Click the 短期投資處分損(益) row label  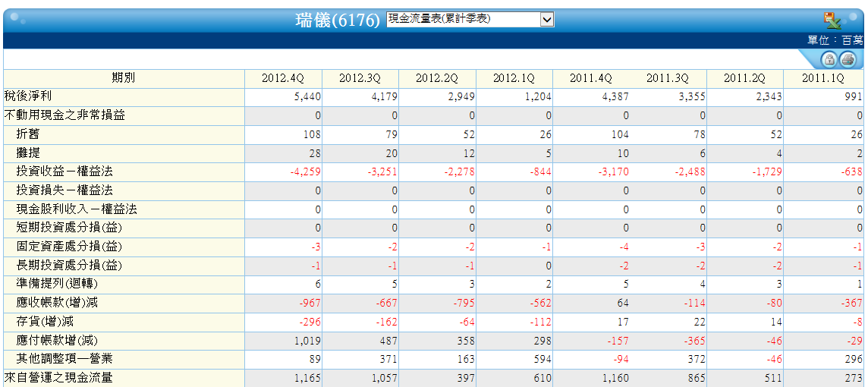69,228
